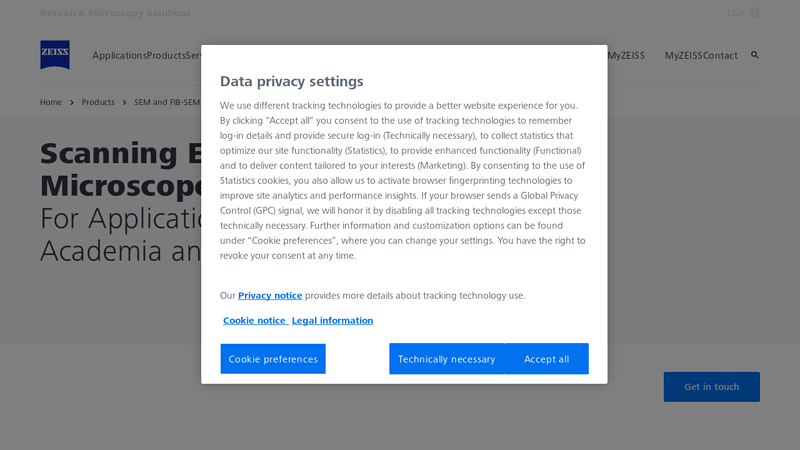Choose Technically necessary cookies only
Viewport: 800px width, 450px height.
[446, 359]
